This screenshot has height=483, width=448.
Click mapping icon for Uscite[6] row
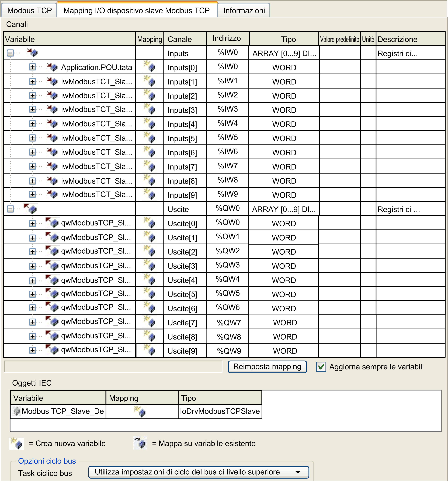pyautogui.click(x=150, y=307)
